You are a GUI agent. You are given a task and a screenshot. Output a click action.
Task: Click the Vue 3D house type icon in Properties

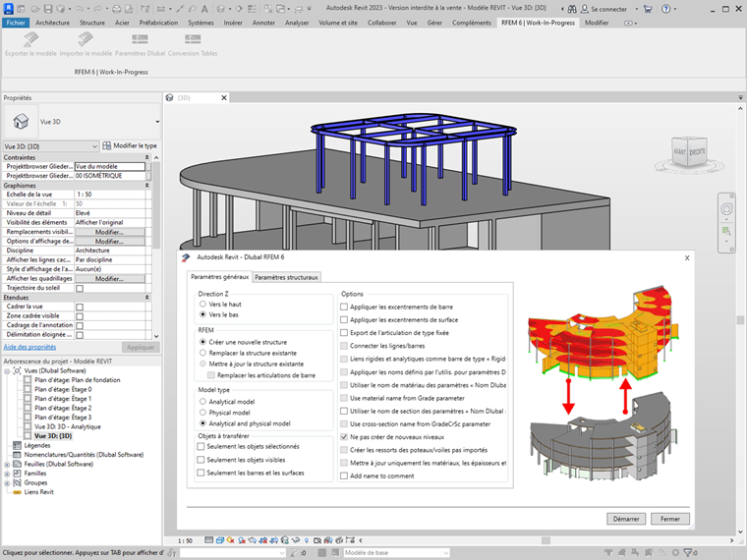coord(21,122)
